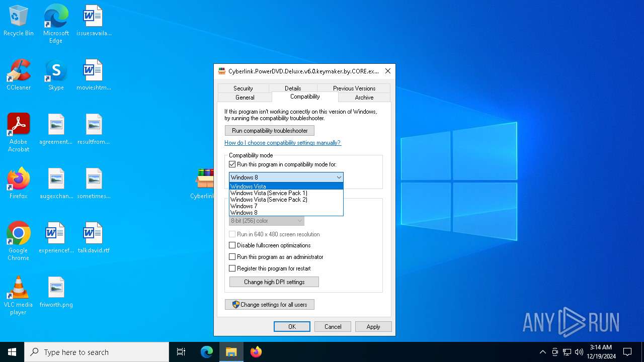644x362 pixels.
Task: Select the augexchan image file icon
Action: coord(56,184)
